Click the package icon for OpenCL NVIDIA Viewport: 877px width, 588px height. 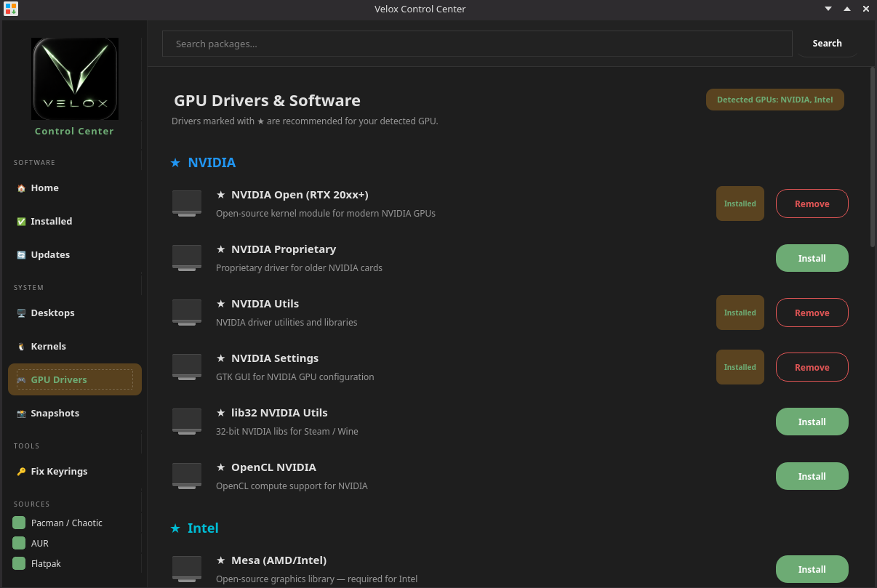(x=187, y=476)
